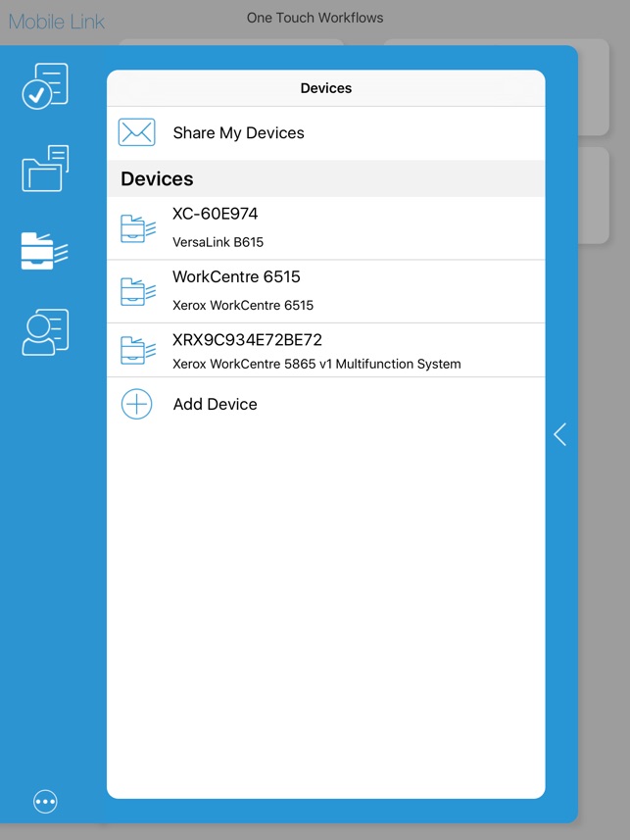Image resolution: width=630 pixels, height=840 pixels.
Task: Click the Mobile Link app title
Action: [56, 22]
